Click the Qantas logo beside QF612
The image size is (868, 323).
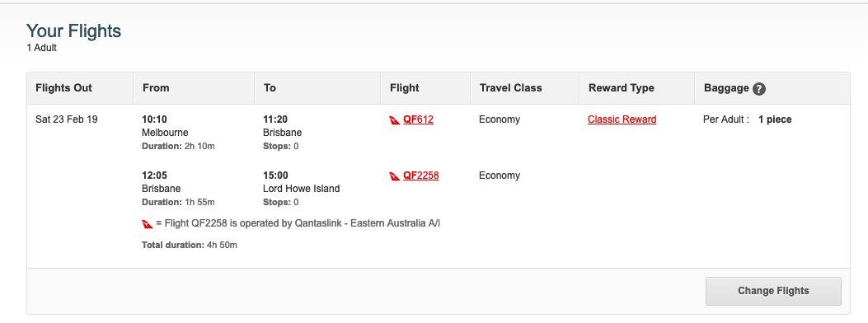coord(395,120)
